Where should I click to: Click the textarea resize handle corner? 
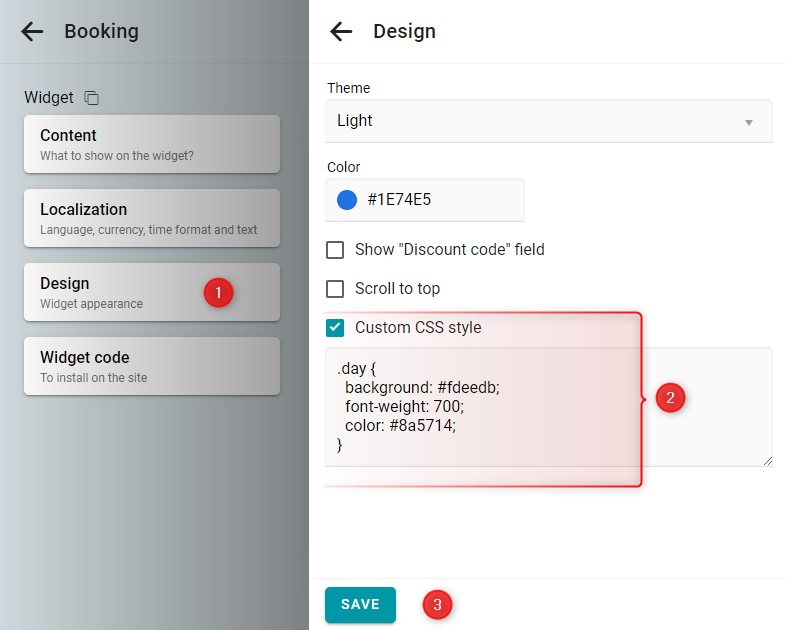[767, 461]
